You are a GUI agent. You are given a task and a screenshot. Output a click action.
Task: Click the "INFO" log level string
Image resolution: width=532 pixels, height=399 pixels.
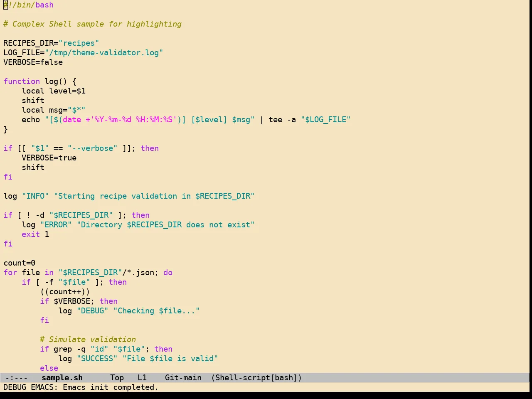click(35, 196)
